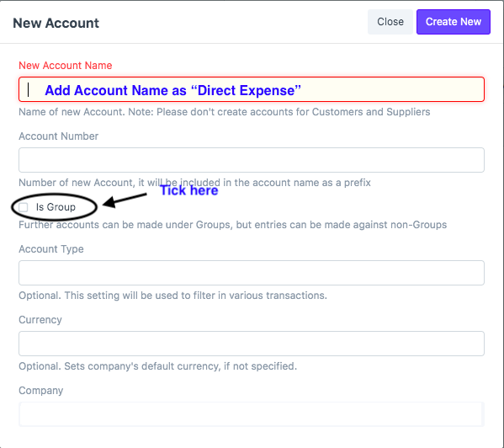
Task: Open the Currency selection field
Action: (x=252, y=344)
